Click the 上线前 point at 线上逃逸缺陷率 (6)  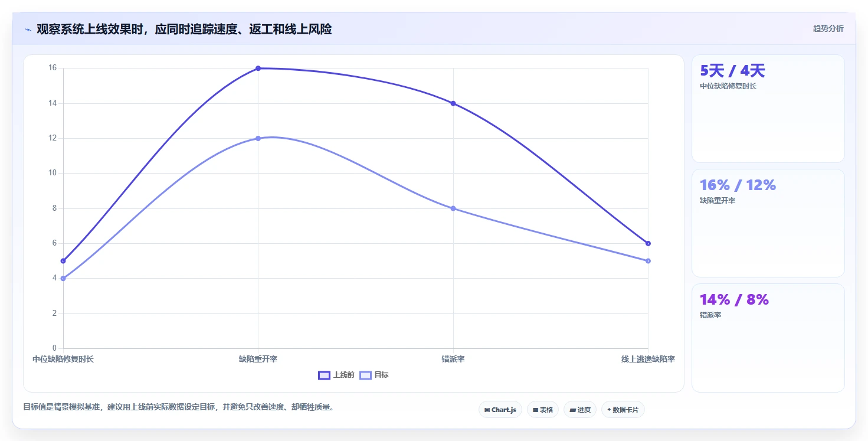(648, 243)
